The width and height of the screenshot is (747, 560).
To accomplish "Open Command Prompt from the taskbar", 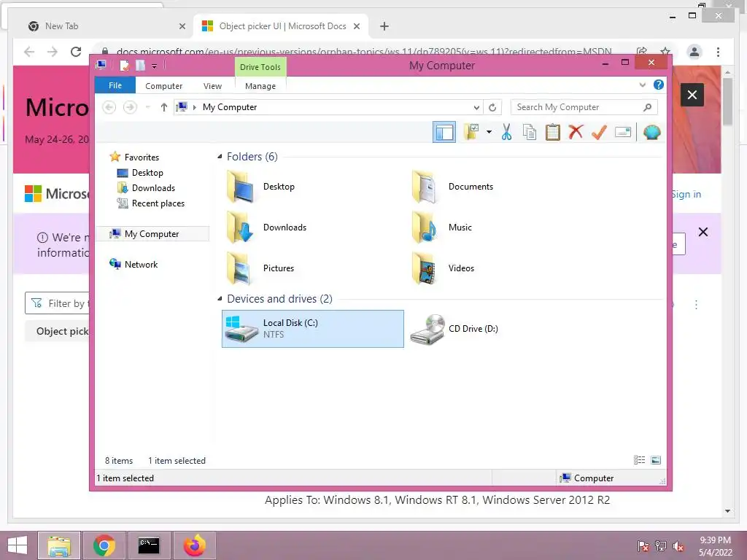I will pos(149,545).
